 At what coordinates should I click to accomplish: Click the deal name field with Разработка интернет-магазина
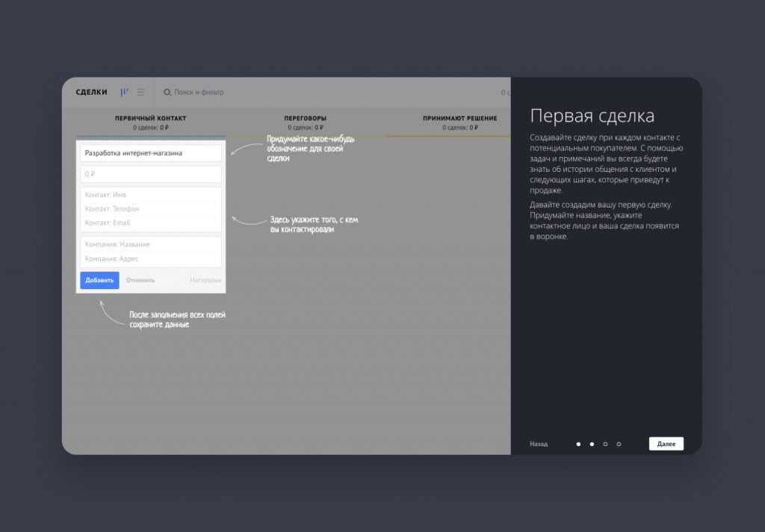click(150, 153)
